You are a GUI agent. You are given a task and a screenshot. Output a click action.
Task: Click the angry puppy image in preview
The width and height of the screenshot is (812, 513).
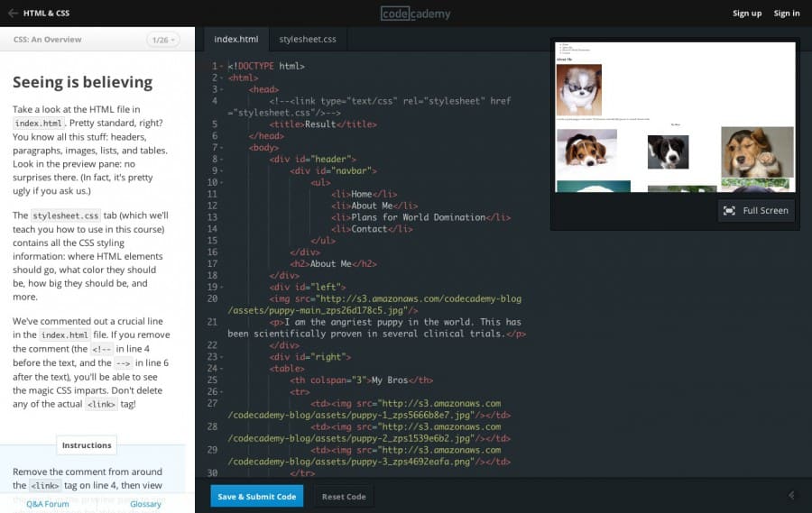click(578, 89)
